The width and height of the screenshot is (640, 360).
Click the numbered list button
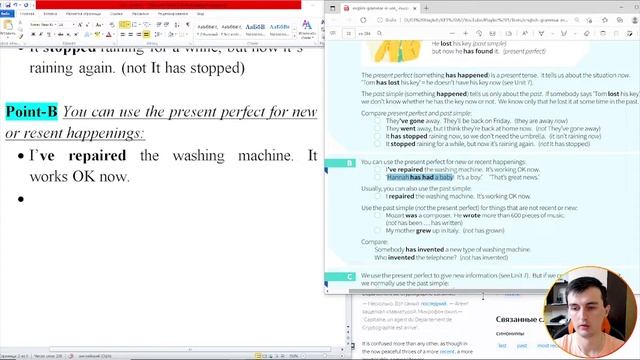pos(135,25)
